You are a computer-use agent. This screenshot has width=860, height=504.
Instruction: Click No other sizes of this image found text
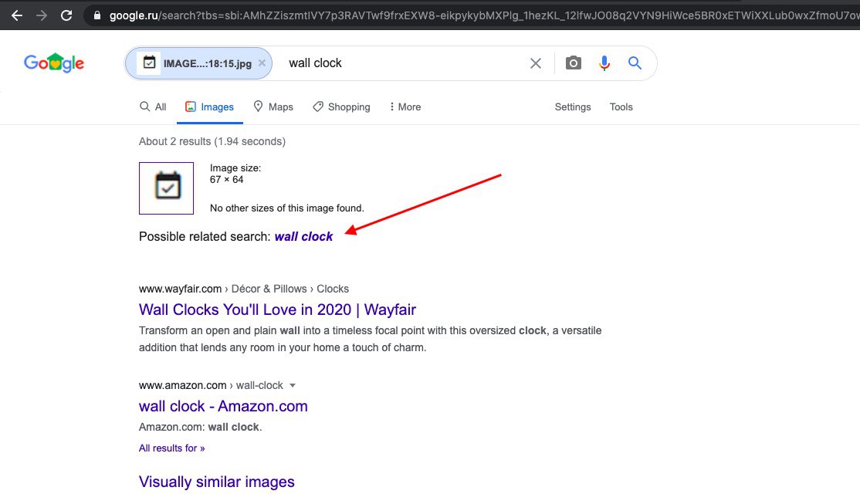[x=287, y=208]
